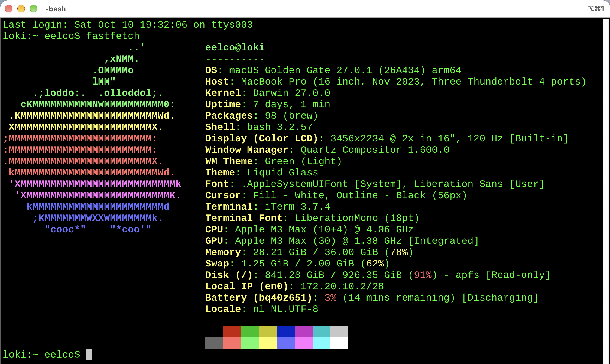Screen dimensions: 610x364
Task: Click '172.20.10.2/28' local IP value
Action: [x=342, y=286]
